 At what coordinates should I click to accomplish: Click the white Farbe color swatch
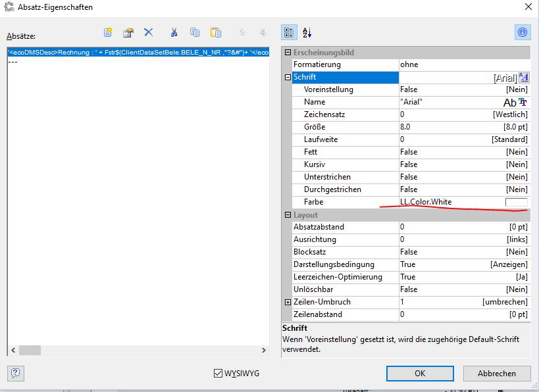coord(516,202)
